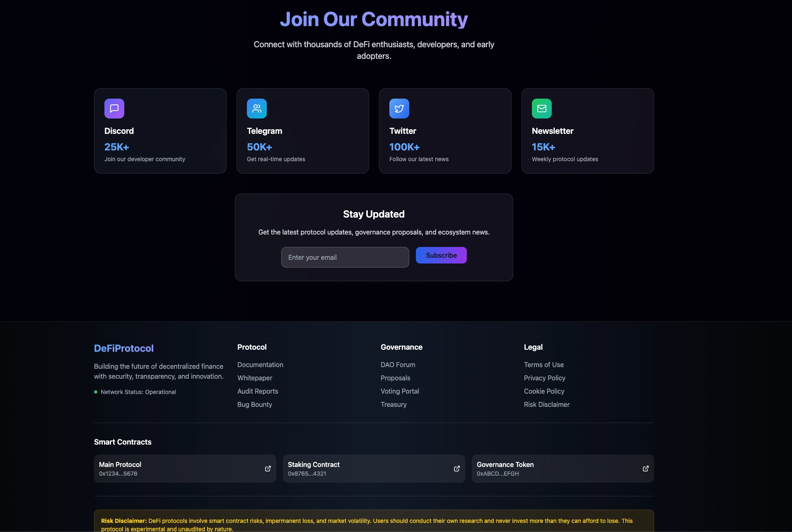Click the Newsletter envelope icon
This screenshot has height=532, width=792.
542,109
